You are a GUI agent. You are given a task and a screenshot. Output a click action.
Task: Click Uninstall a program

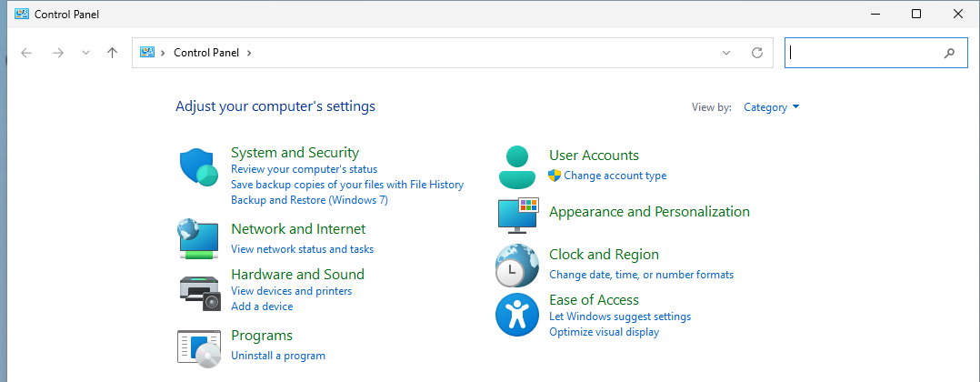pyautogui.click(x=278, y=357)
